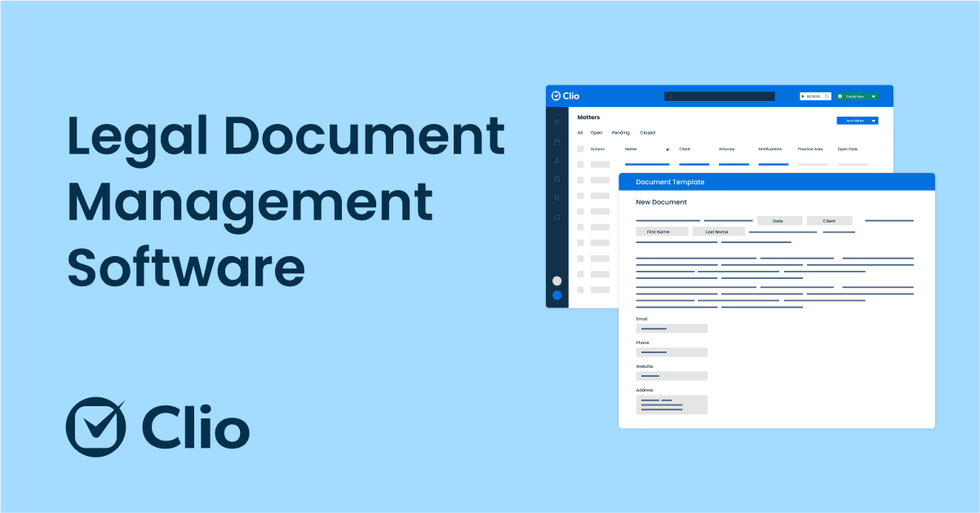Click the Date merge field button
This screenshot has height=513, width=980.
[x=777, y=221]
